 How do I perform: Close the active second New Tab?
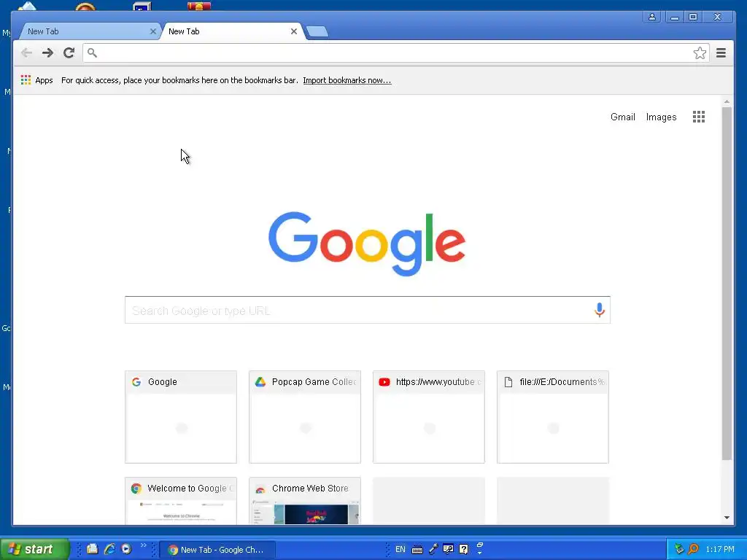click(294, 31)
